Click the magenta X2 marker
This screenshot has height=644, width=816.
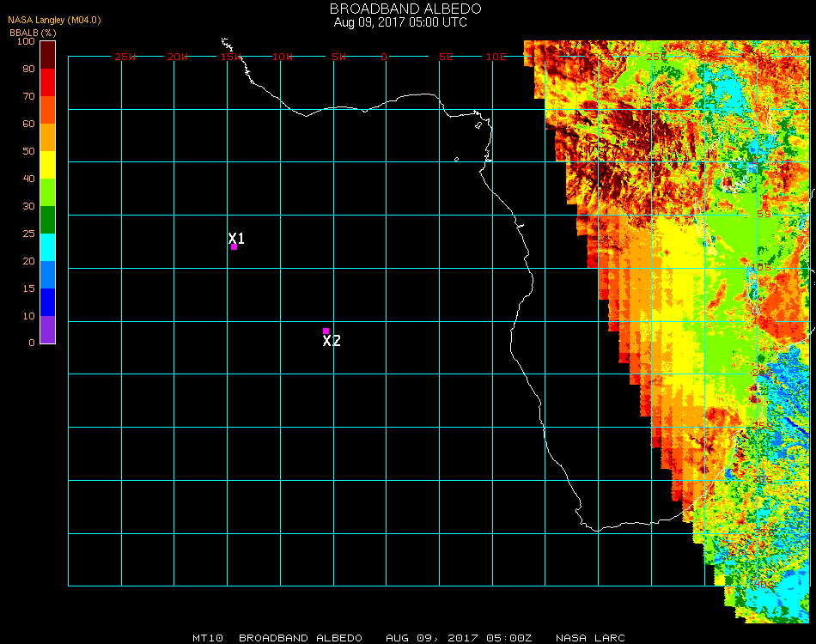[x=326, y=331]
